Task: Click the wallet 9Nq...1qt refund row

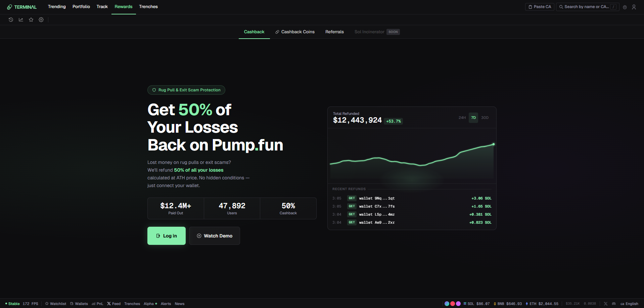Action: click(x=412, y=198)
